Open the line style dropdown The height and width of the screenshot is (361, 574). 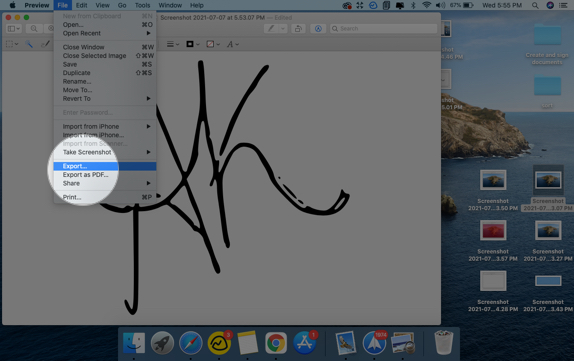pos(173,44)
